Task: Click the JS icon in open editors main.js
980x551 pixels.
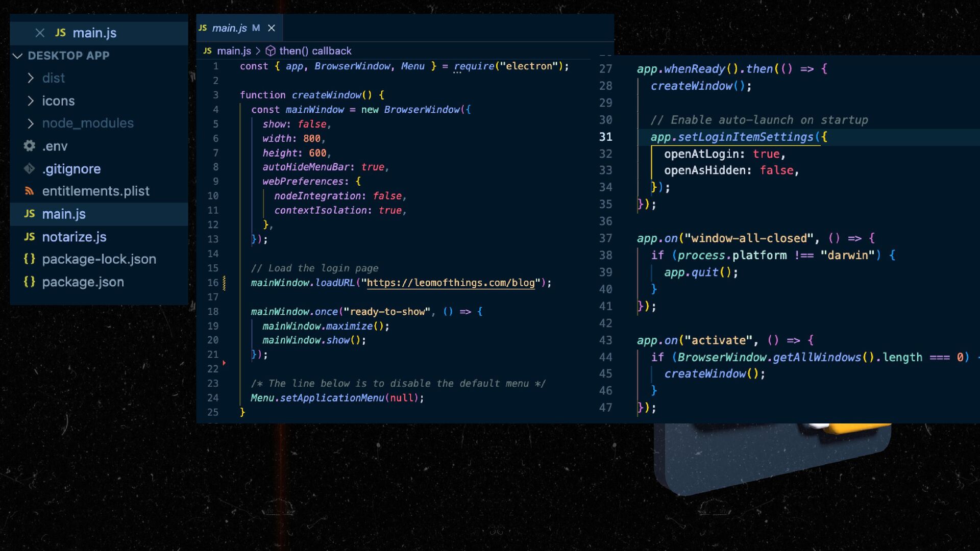Action: click(x=60, y=33)
